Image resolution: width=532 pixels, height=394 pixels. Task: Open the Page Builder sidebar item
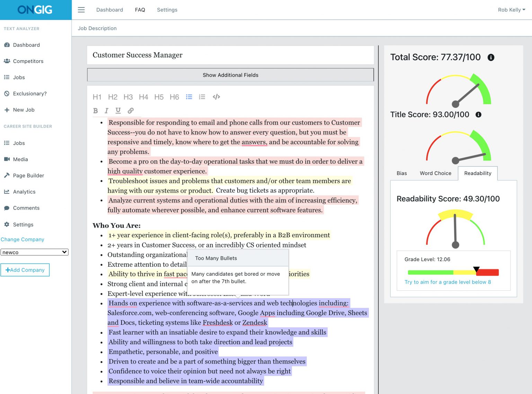point(28,175)
